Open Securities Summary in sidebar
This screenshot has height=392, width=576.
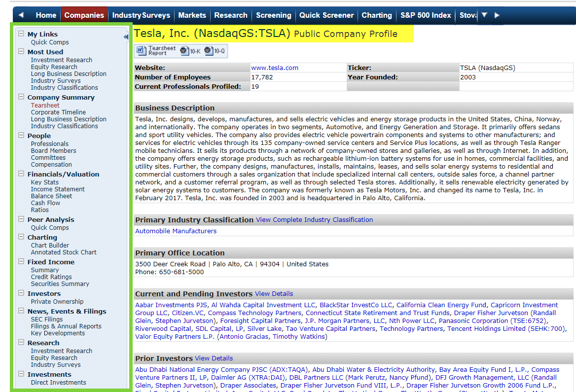pyautogui.click(x=60, y=285)
